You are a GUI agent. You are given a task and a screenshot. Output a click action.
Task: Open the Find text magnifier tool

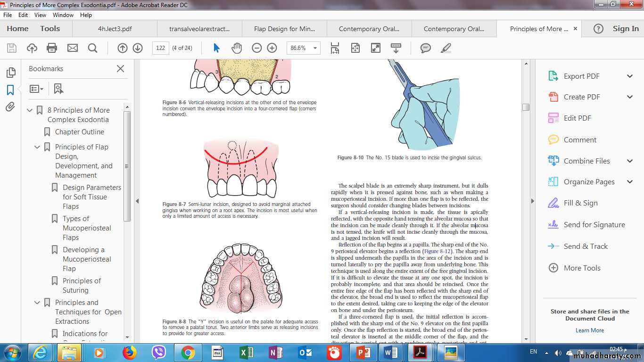[92, 48]
